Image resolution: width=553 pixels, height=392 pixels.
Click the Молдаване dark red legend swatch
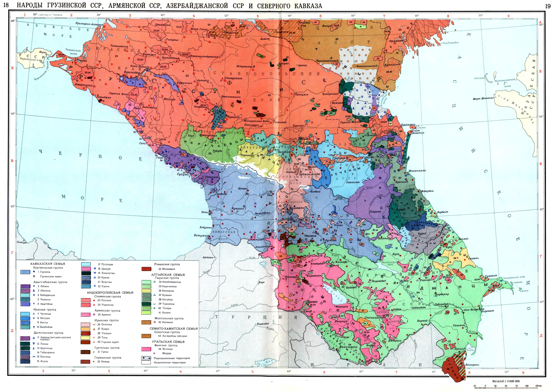point(146,269)
